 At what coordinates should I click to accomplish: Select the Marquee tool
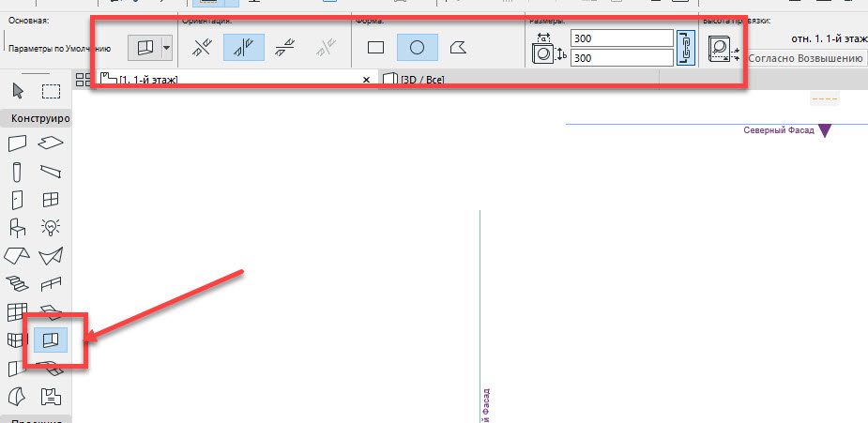(51, 91)
